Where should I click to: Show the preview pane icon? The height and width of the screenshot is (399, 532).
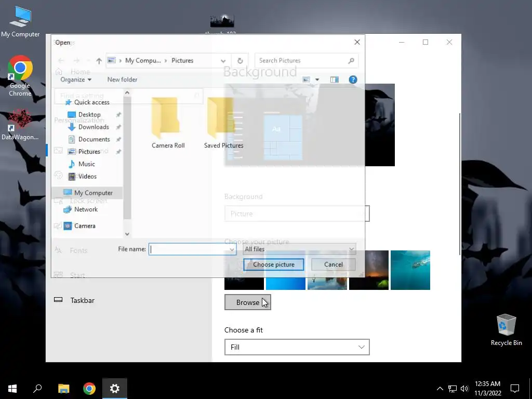pyautogui.click(x=334, y=79)
